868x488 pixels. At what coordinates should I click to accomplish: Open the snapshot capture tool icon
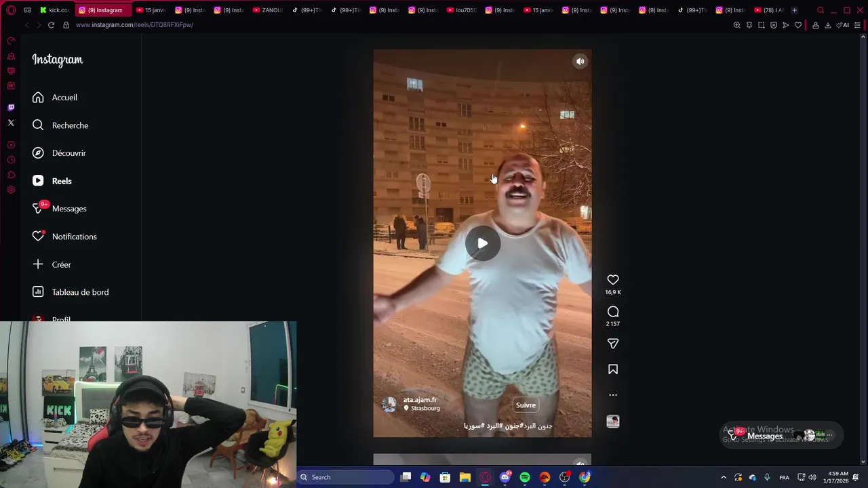(761, 25)
